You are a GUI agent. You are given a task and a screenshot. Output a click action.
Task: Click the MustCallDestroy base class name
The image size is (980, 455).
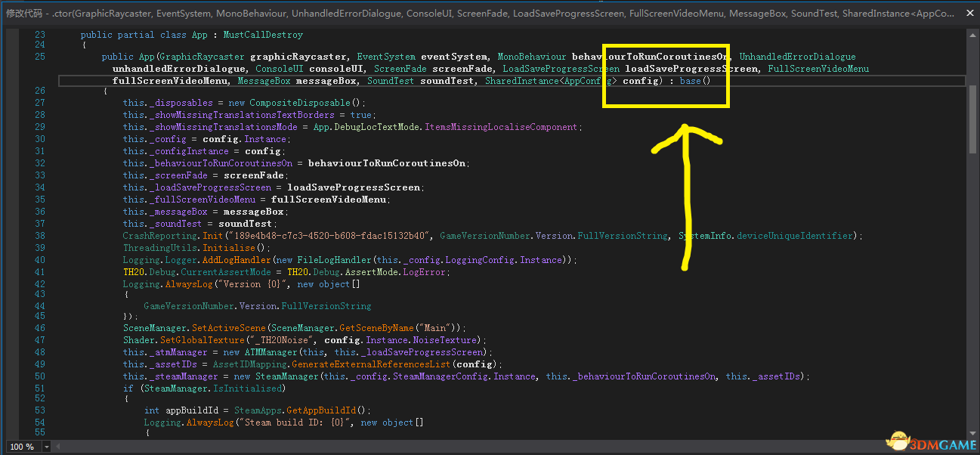click(263, 36)
